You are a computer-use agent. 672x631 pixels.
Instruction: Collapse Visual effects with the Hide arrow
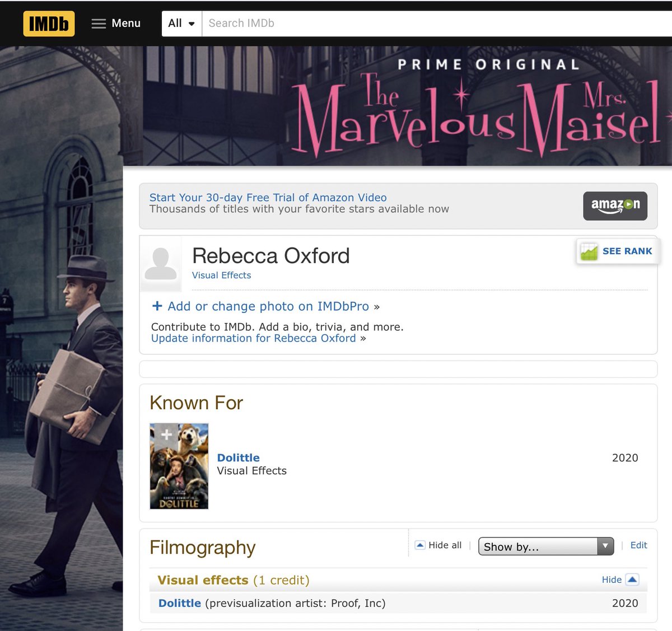tap(632, 579)
